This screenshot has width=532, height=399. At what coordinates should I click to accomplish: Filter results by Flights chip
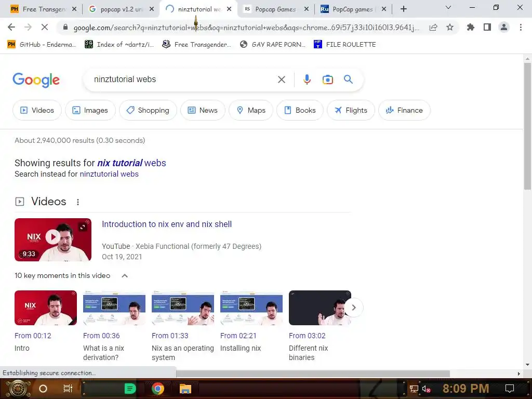(x=351, y=110)
